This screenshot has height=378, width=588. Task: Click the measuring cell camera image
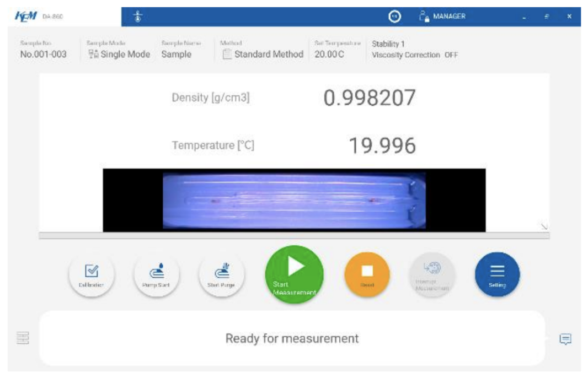tap(294, 199)
